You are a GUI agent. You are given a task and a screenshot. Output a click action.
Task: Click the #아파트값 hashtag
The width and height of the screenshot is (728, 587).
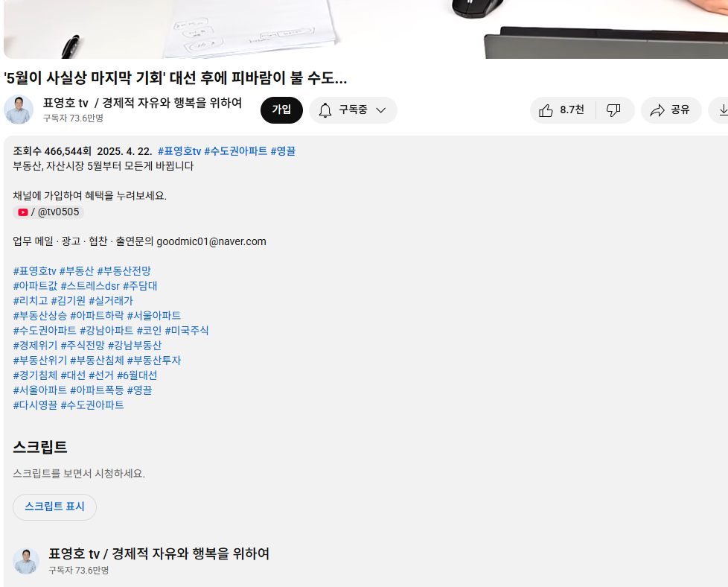(35, 286)
